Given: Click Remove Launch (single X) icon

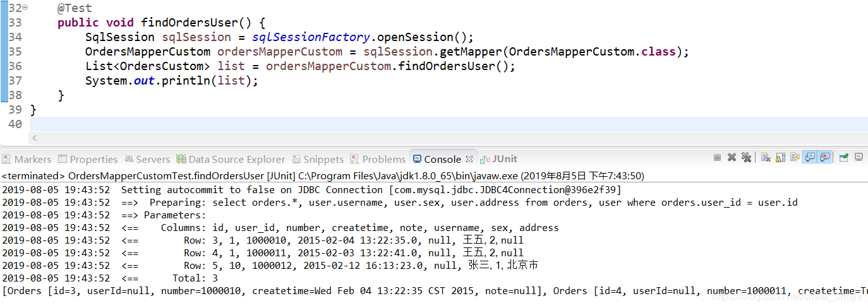Looking at the screenshot, I should coord(732,157).
